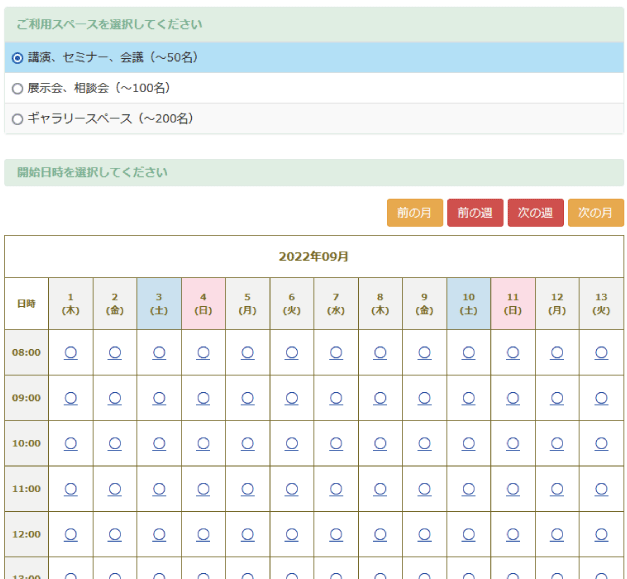Pick the 08:00 slot on the 13th (火)
The image size is (627, 579).
601,352
